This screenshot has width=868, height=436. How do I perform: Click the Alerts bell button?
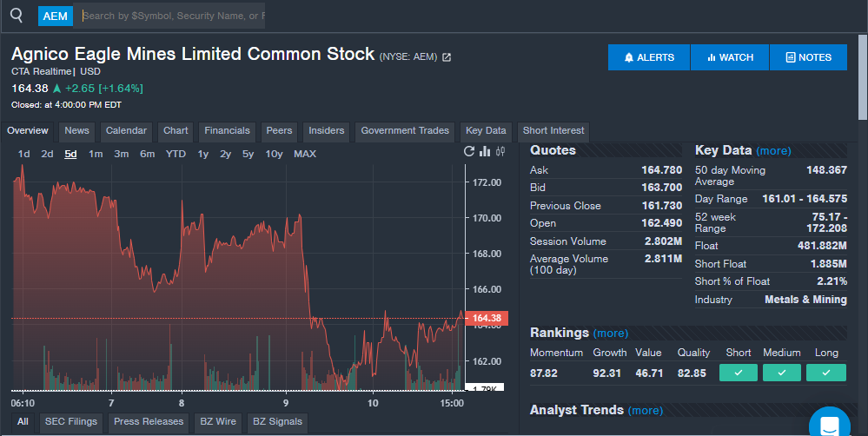point(649,57)
